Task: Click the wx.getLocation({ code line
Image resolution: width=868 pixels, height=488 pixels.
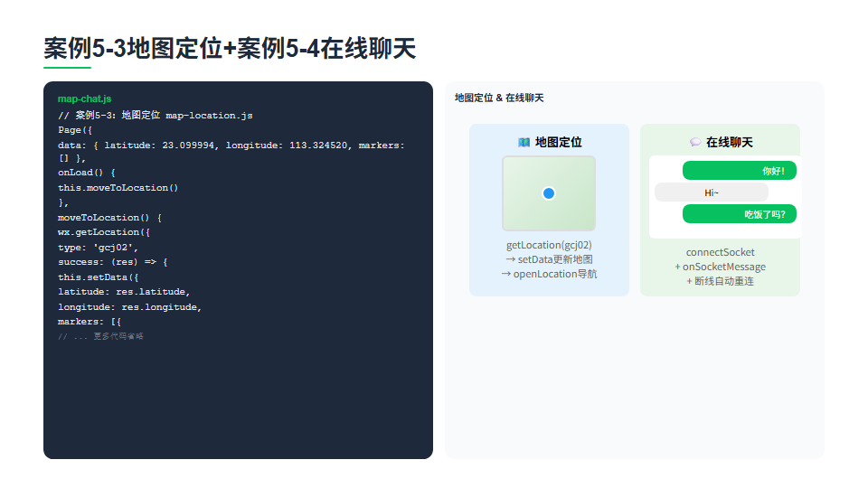Action: point(104,232)
